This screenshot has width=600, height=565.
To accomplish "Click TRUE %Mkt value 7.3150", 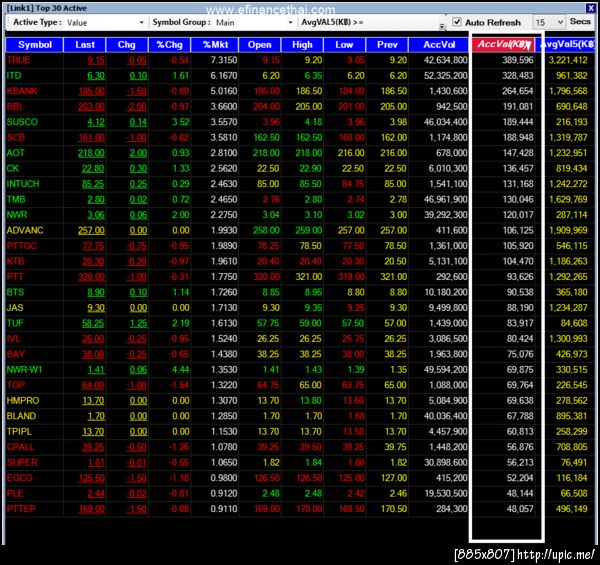I will (224, 60).
